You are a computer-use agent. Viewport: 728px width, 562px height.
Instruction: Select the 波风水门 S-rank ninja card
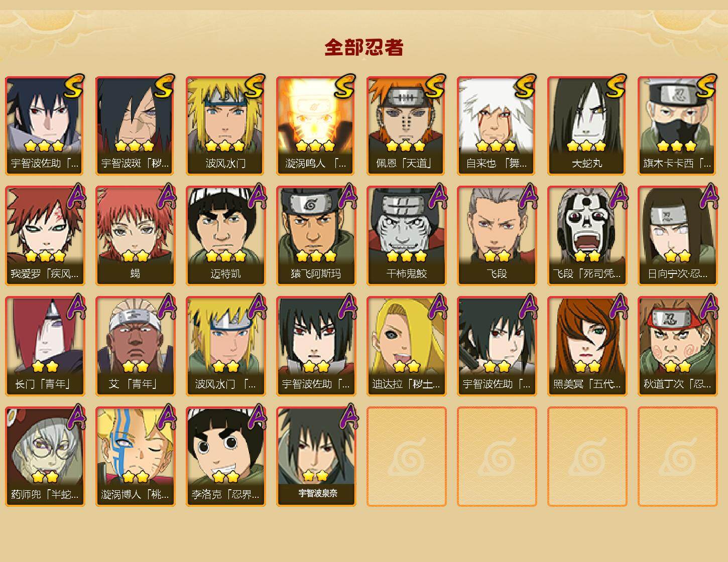click(x=225, y=125)
